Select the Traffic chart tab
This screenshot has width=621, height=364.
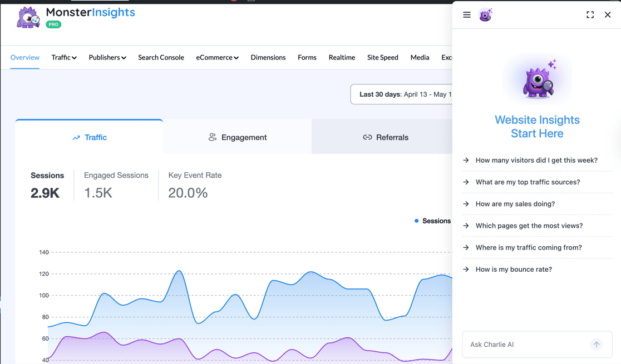(x=89, y=137)
